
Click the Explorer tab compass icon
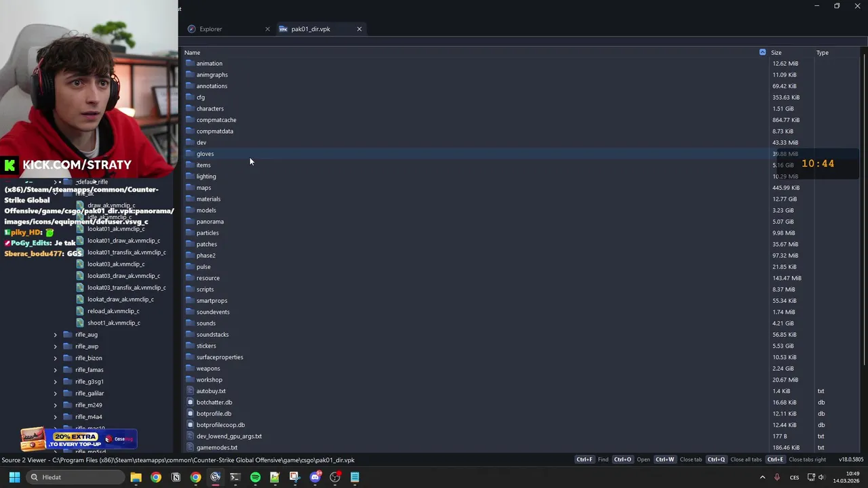coord(191,29)
